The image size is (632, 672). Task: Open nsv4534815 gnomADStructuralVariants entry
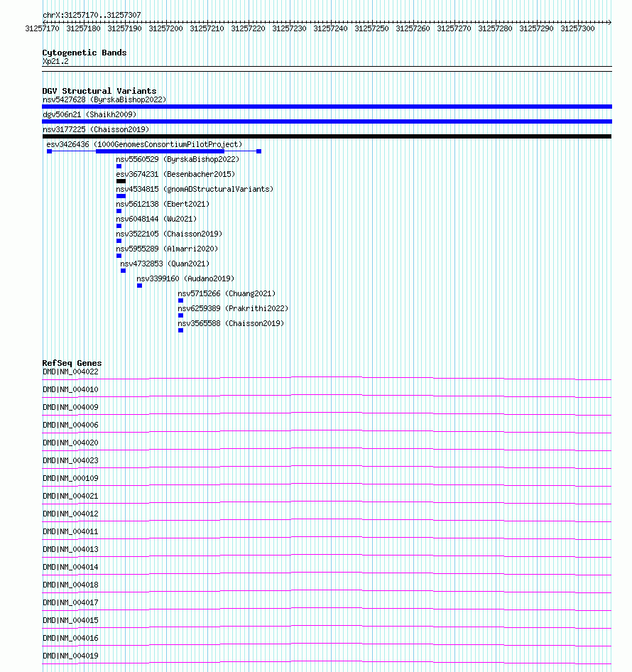pyautogui.click(x=195, y=189)
